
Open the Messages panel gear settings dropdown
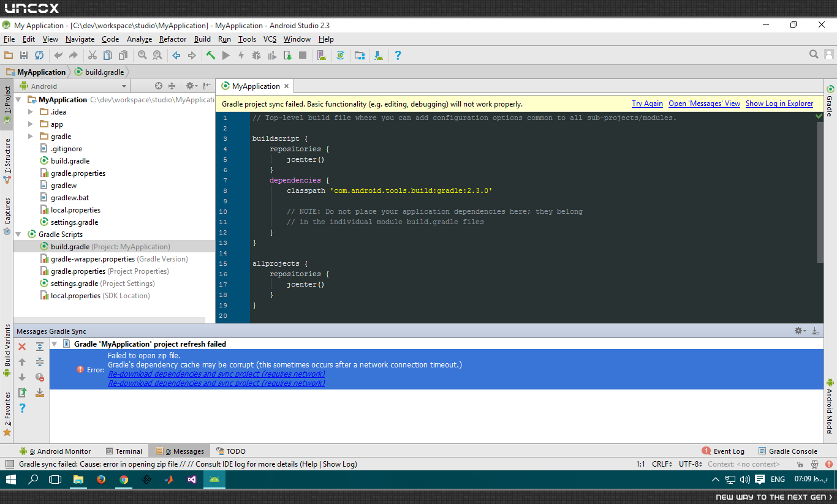click(x=800, y=331)
